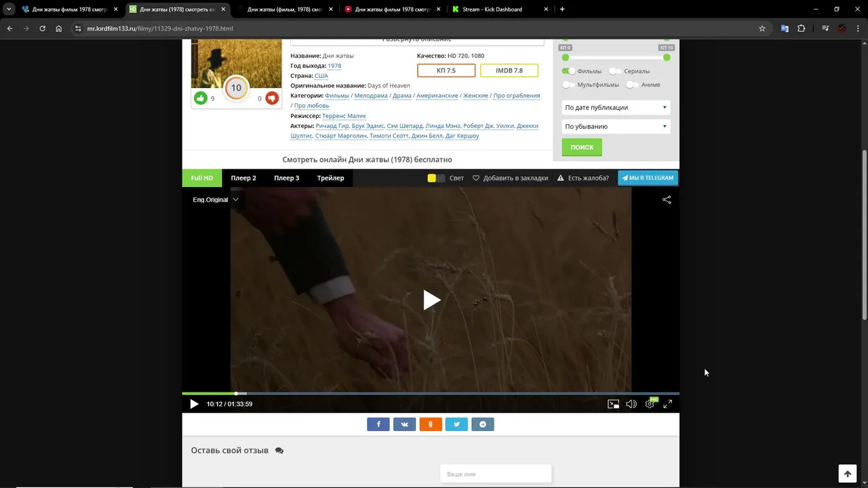Open the player share icon

tap(667, 200)
